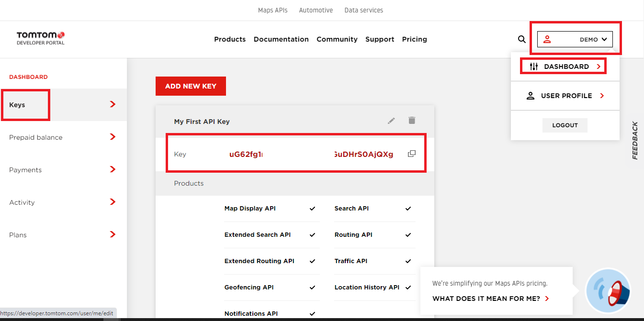
Task: Toggle the Map Display API checkmark
Action: (x=313, y=209)
